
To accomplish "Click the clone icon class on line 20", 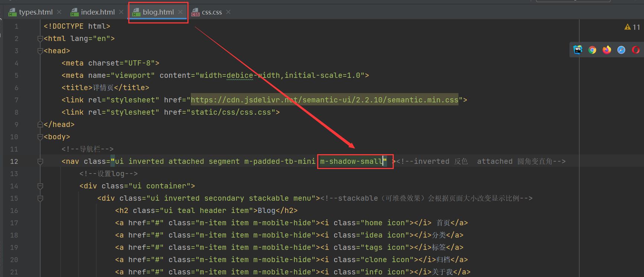I will point(387,260).
